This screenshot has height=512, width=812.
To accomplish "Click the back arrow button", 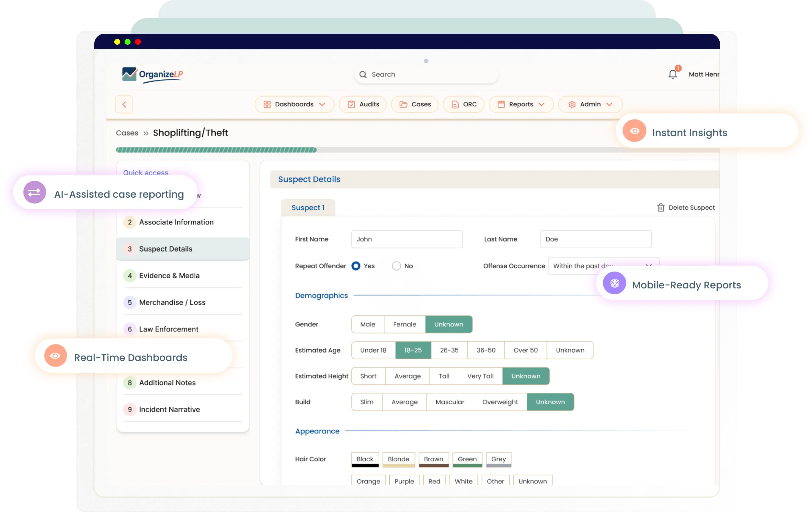I will 124,104.
